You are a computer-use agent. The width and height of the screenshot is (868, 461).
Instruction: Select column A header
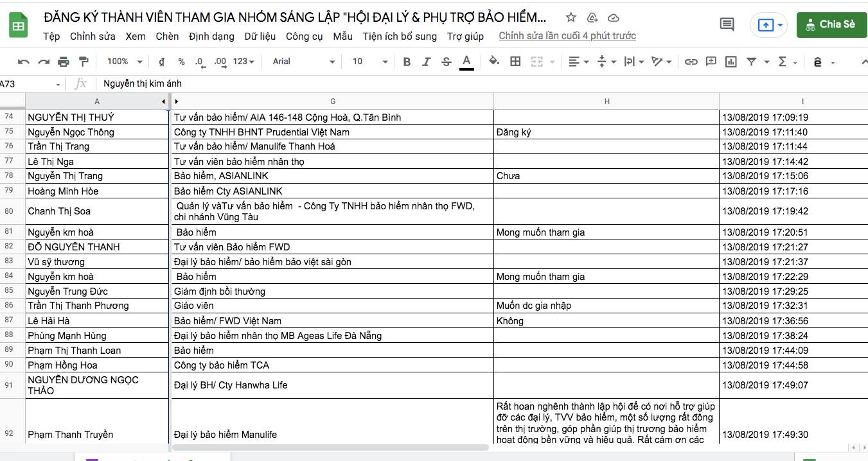pos(97,101)
